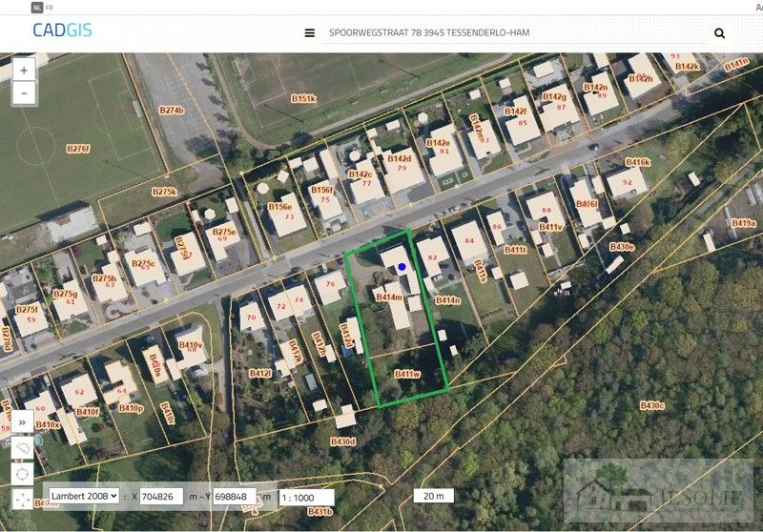Click parcel label B275g
Image resolution: width=763 pixels, height=532 pixels.
(65, 294)
